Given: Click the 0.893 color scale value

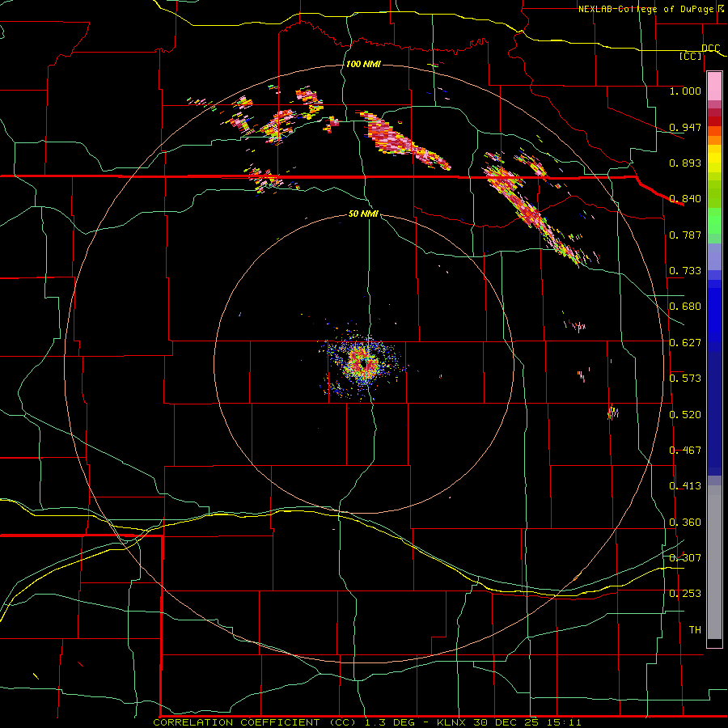Looking at the screenshot, I should click(685, 163).
